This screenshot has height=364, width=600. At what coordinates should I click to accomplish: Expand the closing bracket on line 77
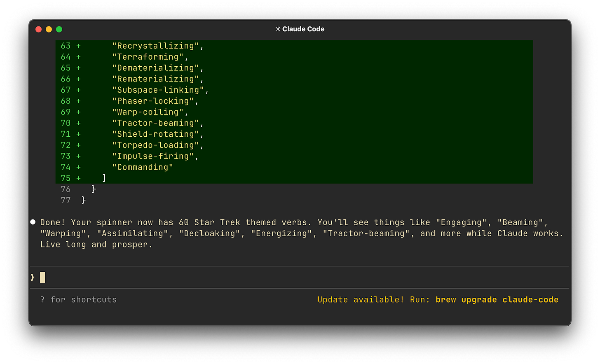pos(84,200)
